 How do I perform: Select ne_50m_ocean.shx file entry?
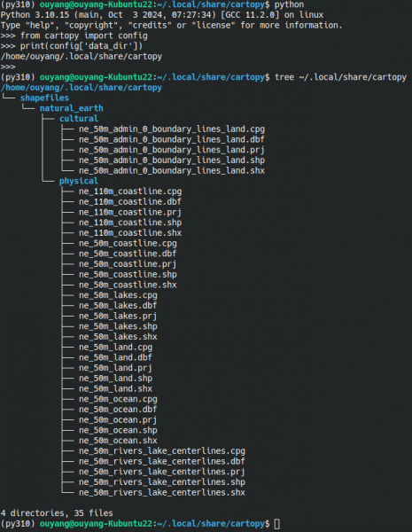pos(118,441)
